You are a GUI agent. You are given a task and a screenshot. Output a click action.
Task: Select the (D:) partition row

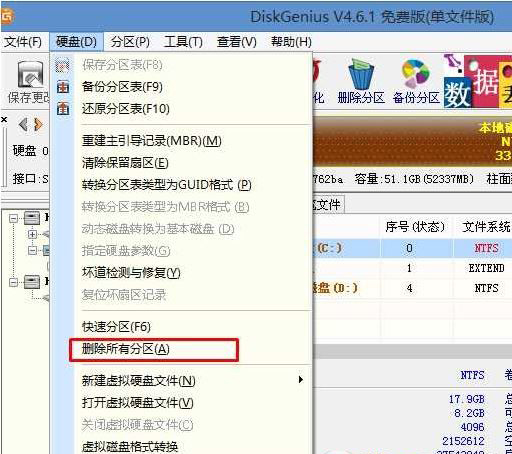[412, 288]
